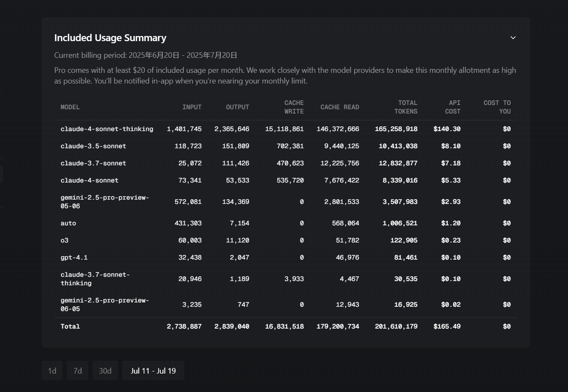The image size is (568, 392).
Task: Select the gemini-2.5-pro-preview-05-06 model name
Action: 105,202
